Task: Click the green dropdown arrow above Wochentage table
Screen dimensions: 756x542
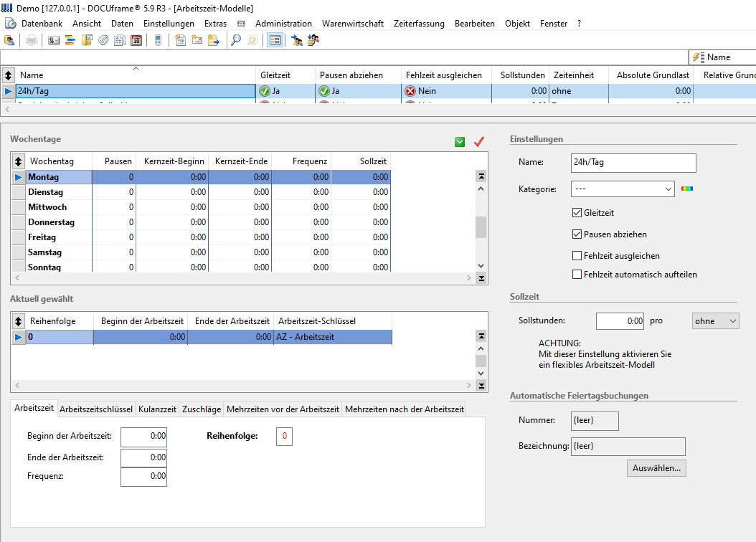Action: point(460,142)
